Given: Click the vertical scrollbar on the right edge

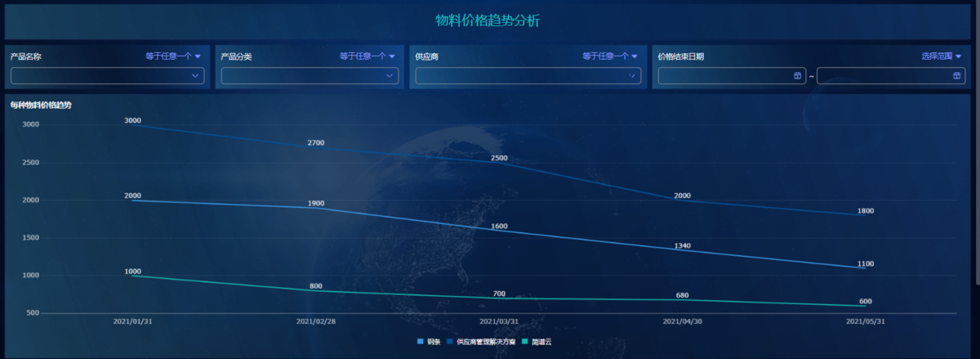Looking at the screenshot, I should coord(978,143).
